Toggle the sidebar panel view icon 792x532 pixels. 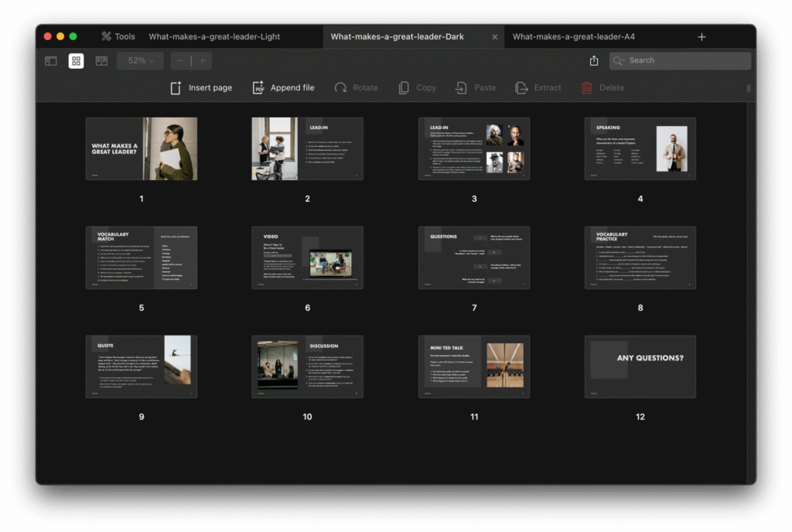click(x=51, y=61)
